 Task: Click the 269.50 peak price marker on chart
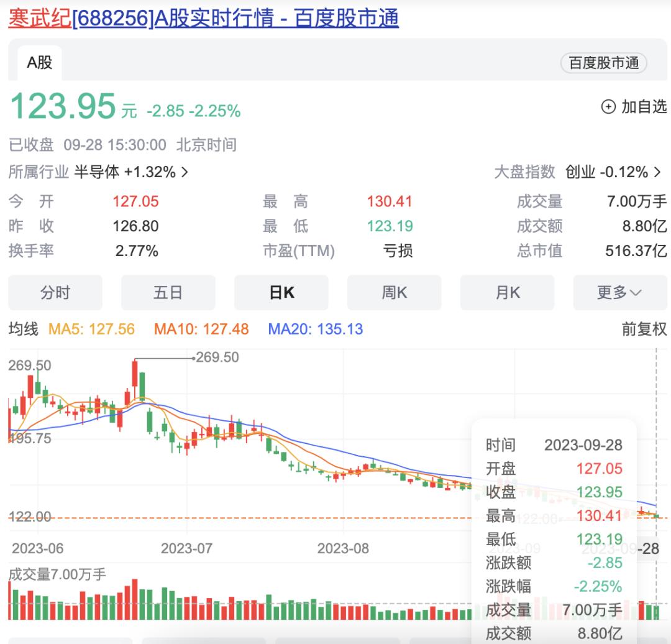pyautogui.click(x=217, y=357)
